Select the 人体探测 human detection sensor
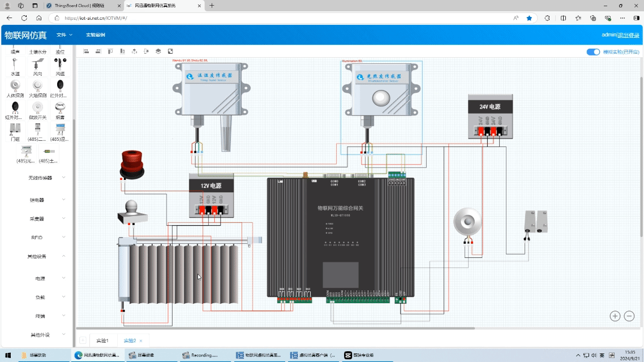The height and width of the screenshot is (362, 644). pyautogui.click(x=15, y=88)
